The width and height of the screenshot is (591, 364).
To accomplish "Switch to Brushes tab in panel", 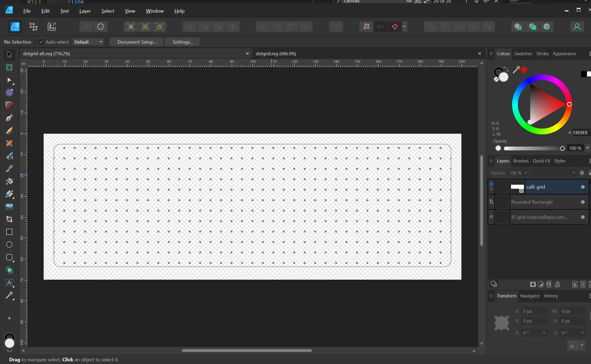I will (x=520, y=161).
